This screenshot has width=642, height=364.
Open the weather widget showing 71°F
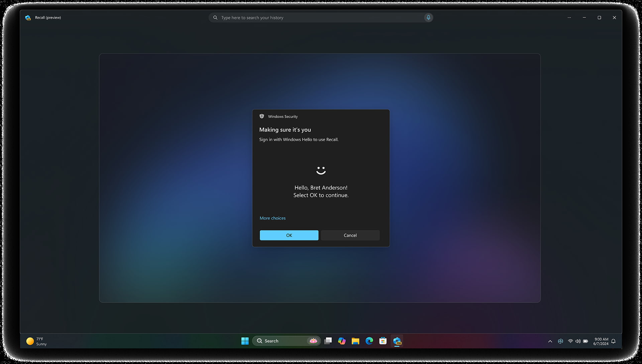pyautogui.click(x=37, y=341)
